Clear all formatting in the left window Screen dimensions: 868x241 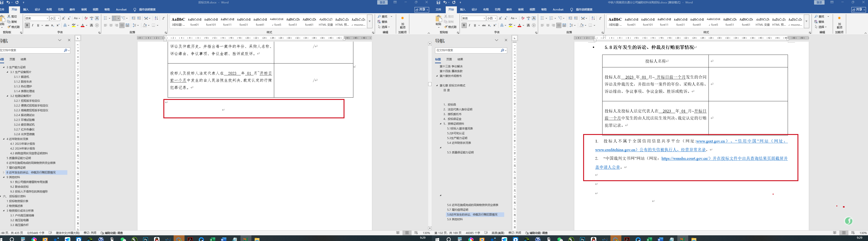[86, 18]
